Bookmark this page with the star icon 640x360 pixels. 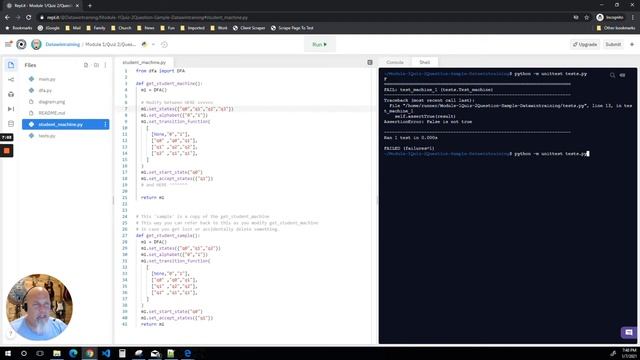point(587,18)
